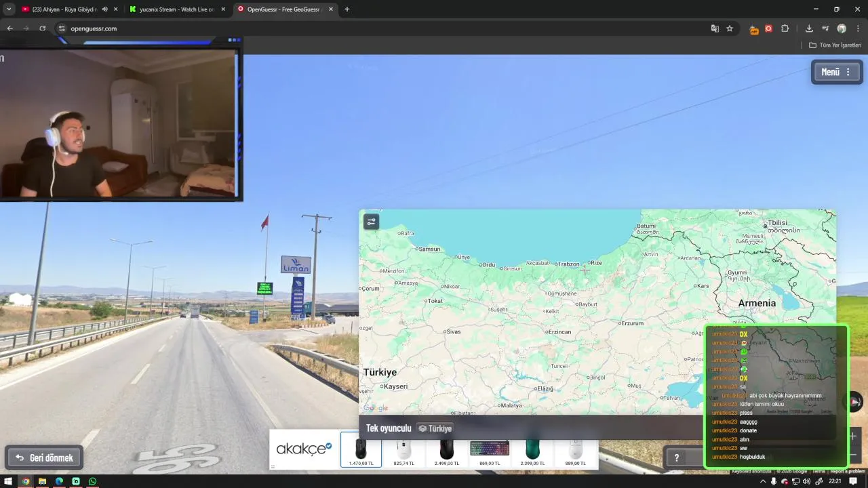
Task: Open the Tüm Yer İşaretleri bookmarks folder
Action: 835,45
